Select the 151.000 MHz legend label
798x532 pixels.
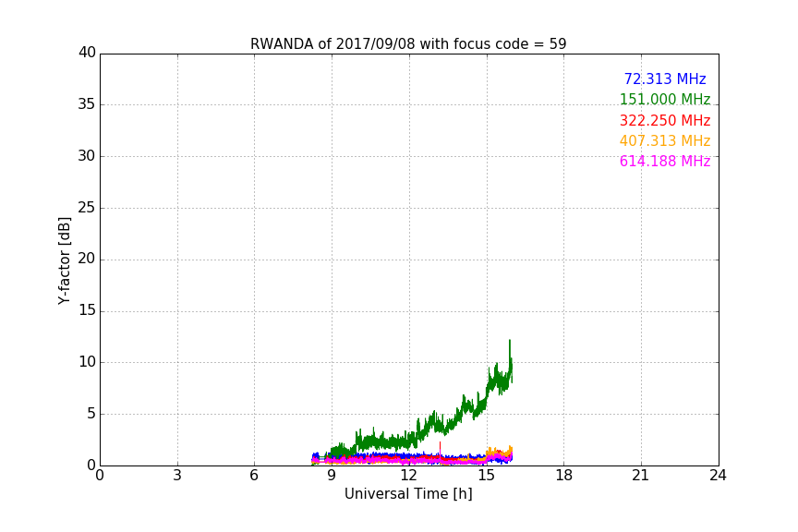[665, 99]
